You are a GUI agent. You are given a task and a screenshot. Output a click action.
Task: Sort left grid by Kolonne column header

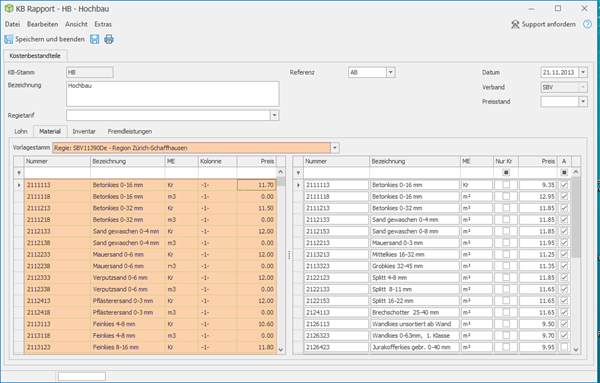[x=217, y=161]
